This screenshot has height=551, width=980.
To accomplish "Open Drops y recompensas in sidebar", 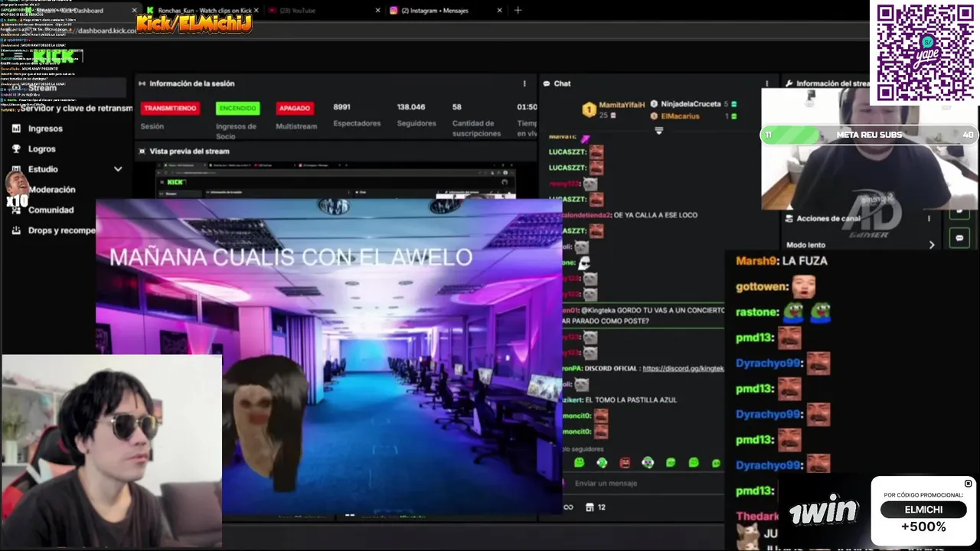I will (61, 230).
